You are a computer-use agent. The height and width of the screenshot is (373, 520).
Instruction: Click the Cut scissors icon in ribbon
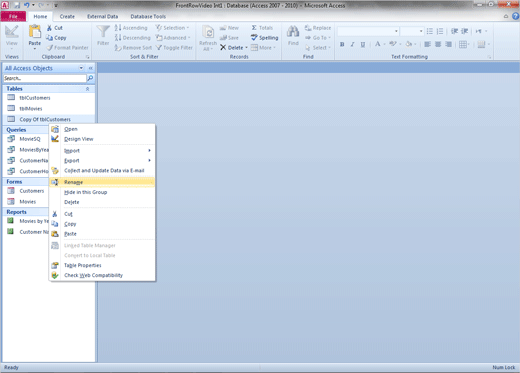49,28
